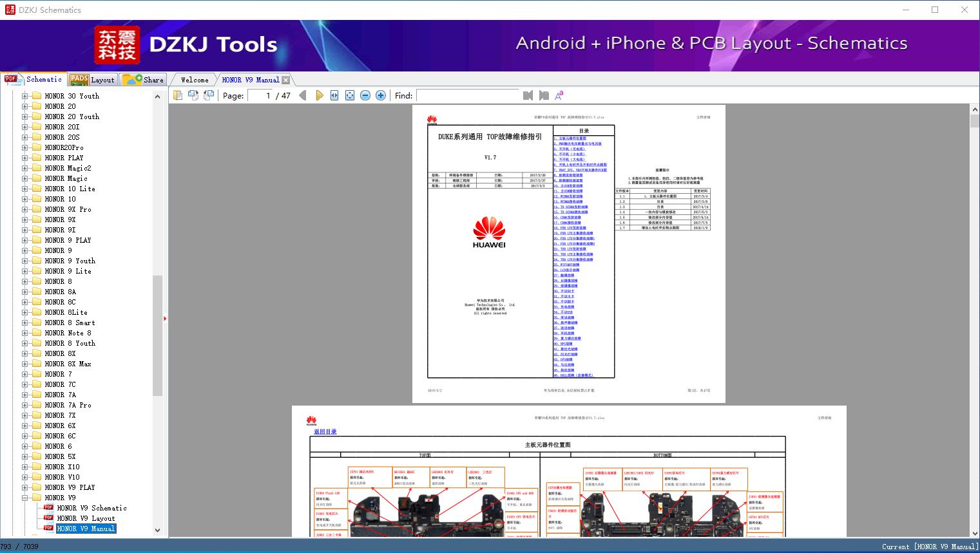Expand the HONOR 6X folder

tap(24, 426)
